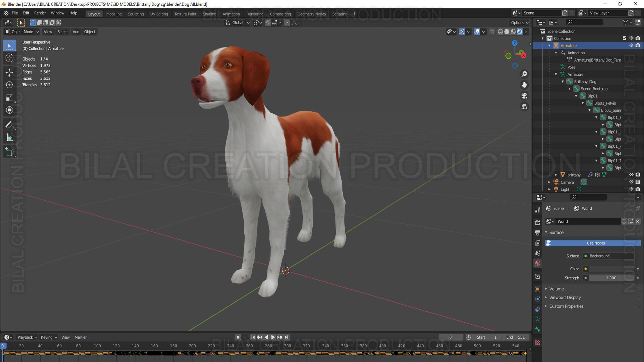The width and height of the screenshot is (644, 362).
Task: Open the Object Data armature properties tab
Action: (x=538, y=319)
